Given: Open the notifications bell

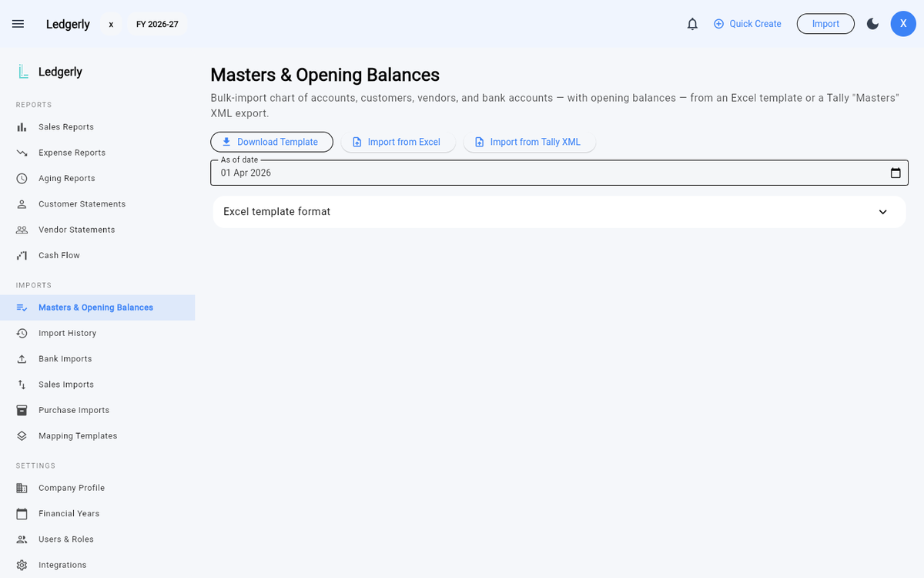Looking at the screenshot, I should (692, 24).
